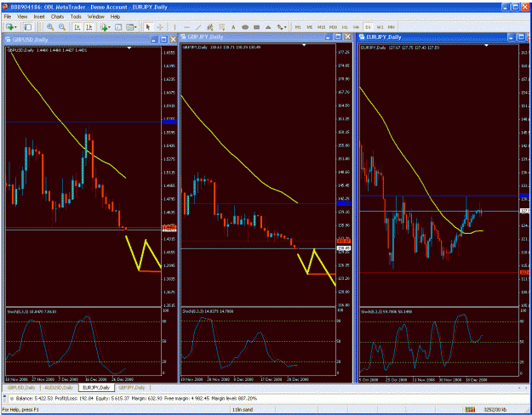Viewport: 532px width, 415px height.
Task: Click the Profiles icon in toolbar
Action: click(28, 27)
